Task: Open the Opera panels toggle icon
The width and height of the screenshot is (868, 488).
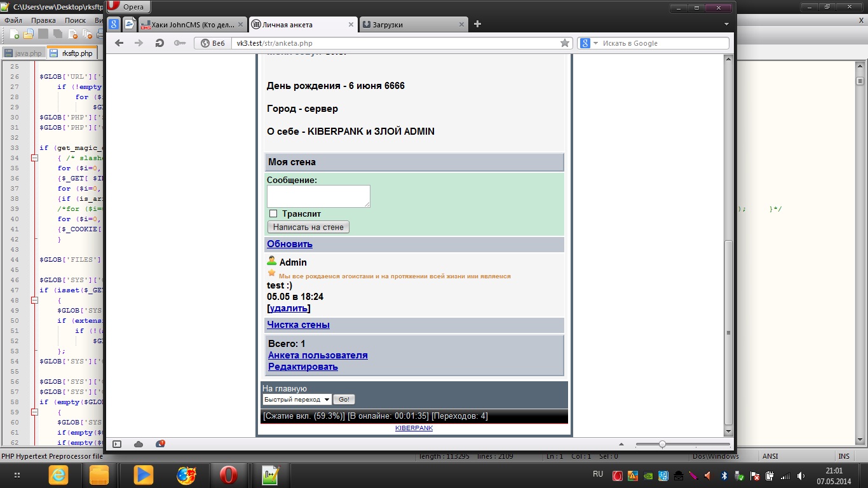Action: [x=117, y=444]
